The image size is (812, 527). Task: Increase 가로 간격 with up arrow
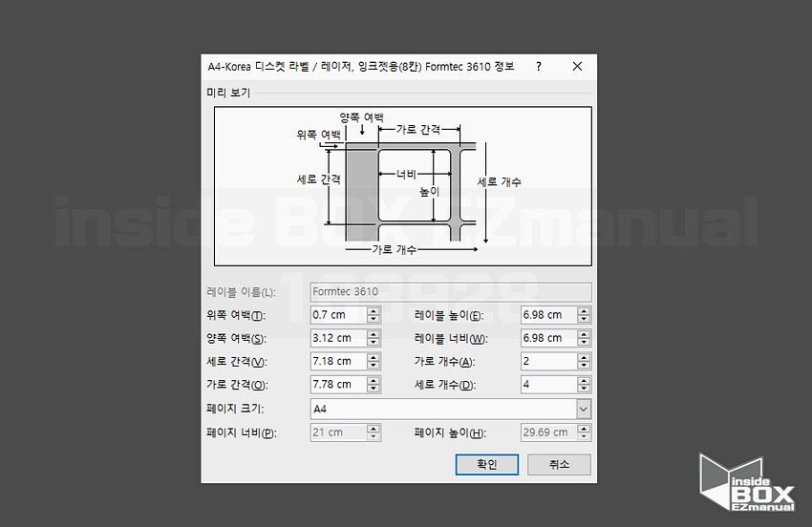coord(374,381)
